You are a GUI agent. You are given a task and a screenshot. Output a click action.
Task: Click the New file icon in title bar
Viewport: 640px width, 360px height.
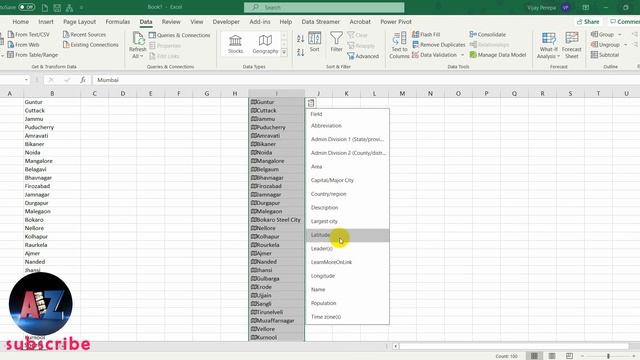click(44, 8)
